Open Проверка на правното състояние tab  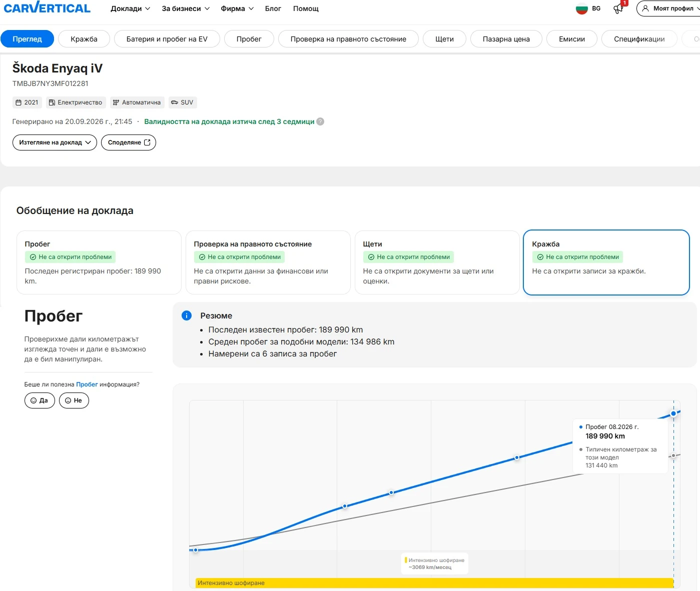click(348, 39)
